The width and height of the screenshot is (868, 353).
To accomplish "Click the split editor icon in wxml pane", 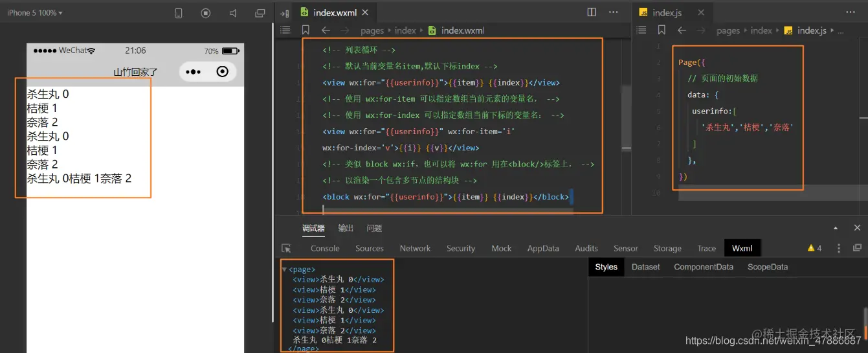I will tap(591, 12).
